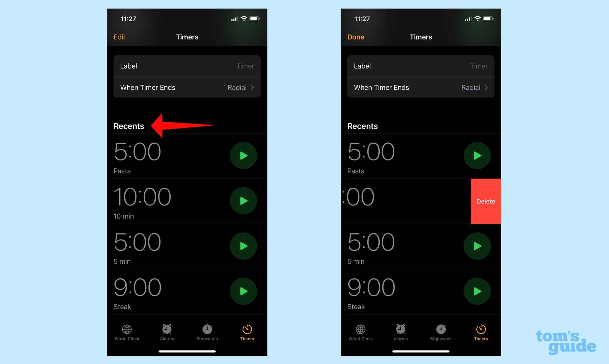This screenshot has height=364, width=609.
Task: Tap the play button for 10 min timer
Action: coord(243,201)
